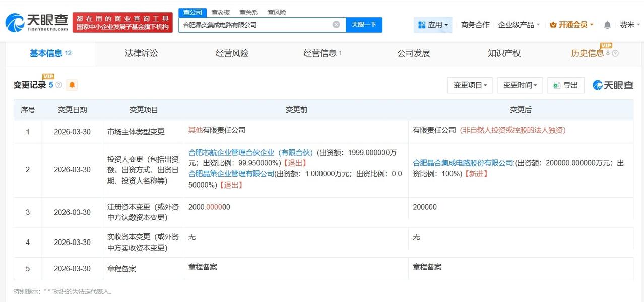Click the Tianyancha home logo icon
644x302 pixels.
(x=16, y=22)
